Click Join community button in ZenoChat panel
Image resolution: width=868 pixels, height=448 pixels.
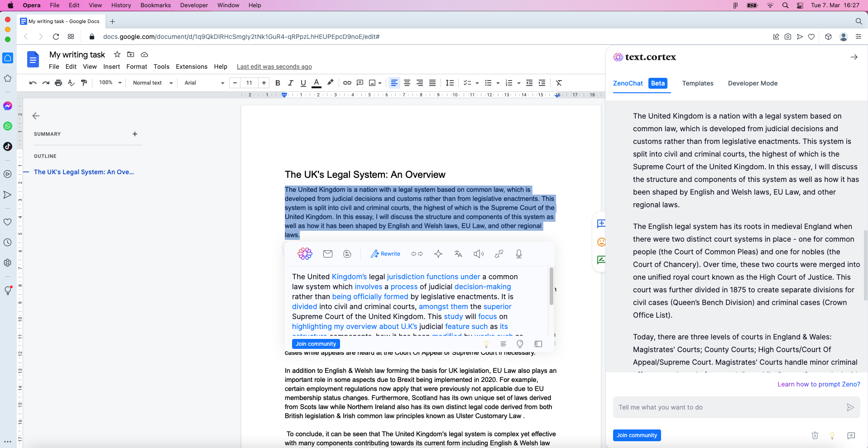[x=637, y=435]
